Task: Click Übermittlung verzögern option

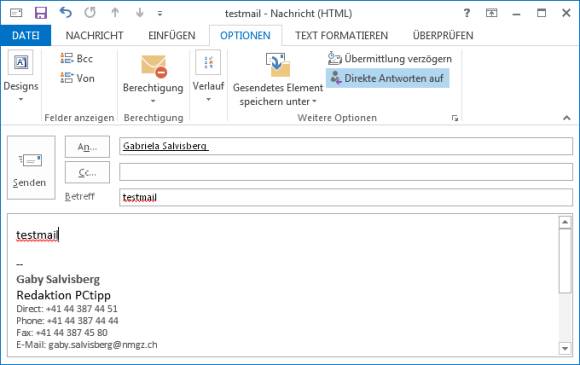Action: [390, 58]
